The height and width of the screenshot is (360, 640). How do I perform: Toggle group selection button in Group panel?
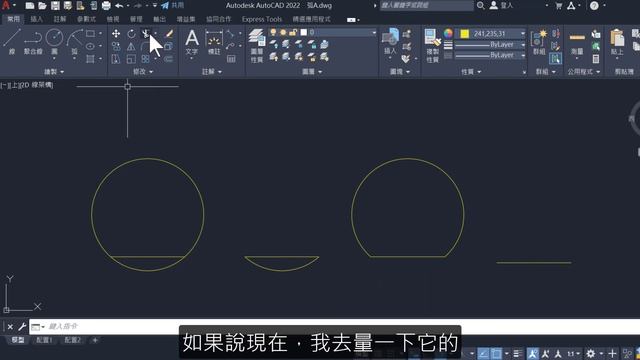(x=555, y=59)
